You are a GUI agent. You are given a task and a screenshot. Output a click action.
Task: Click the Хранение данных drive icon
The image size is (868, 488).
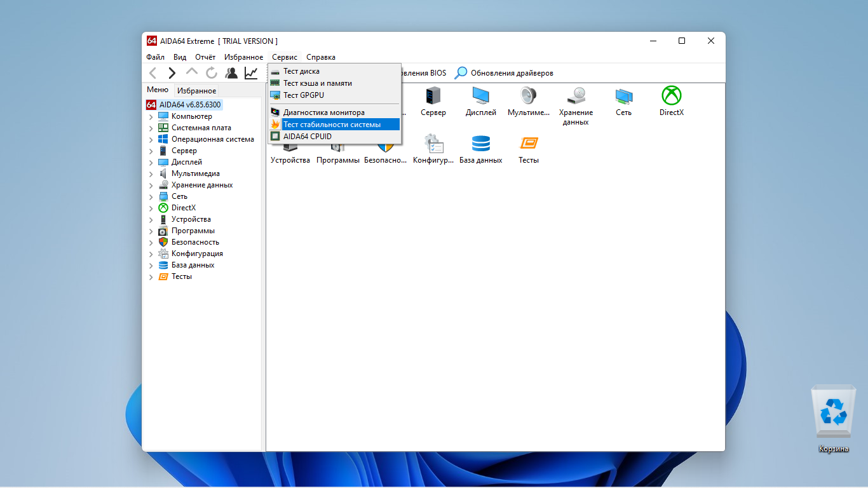tap(576, 96)
